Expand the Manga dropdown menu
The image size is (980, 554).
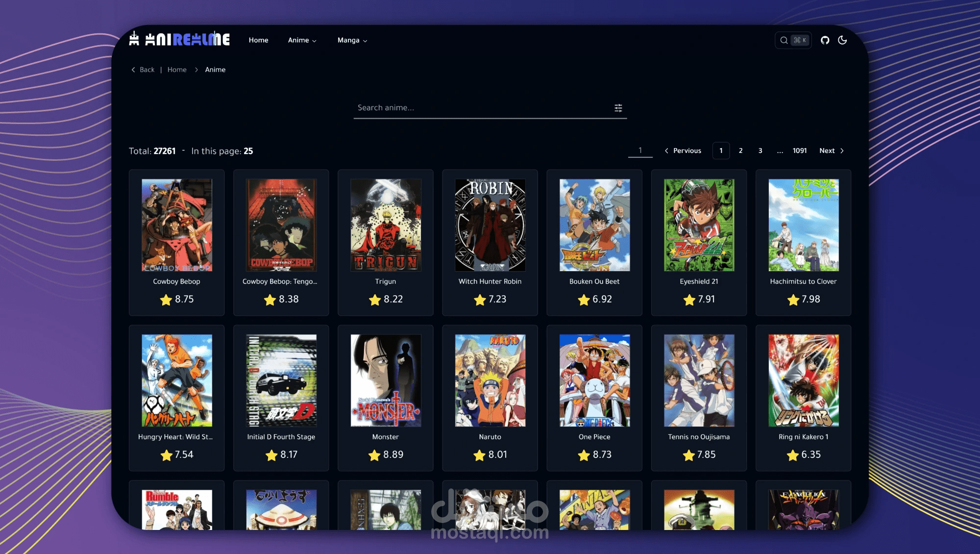pos(352,40)
